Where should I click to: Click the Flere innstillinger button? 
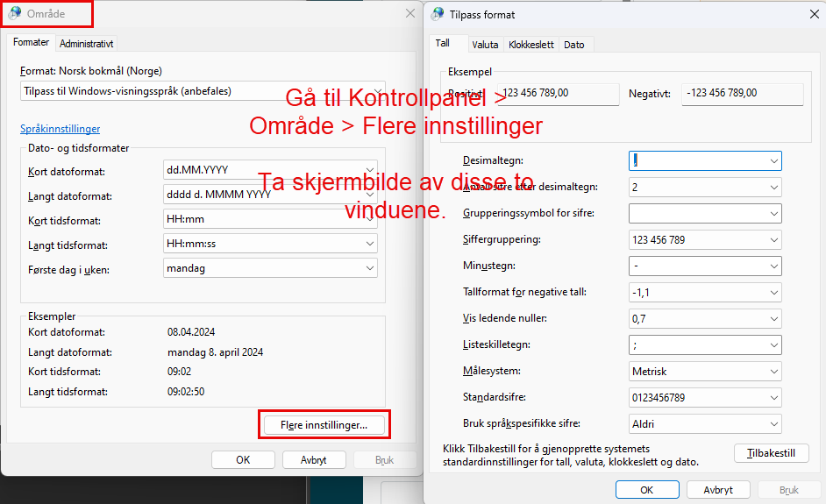pos(325,425)
